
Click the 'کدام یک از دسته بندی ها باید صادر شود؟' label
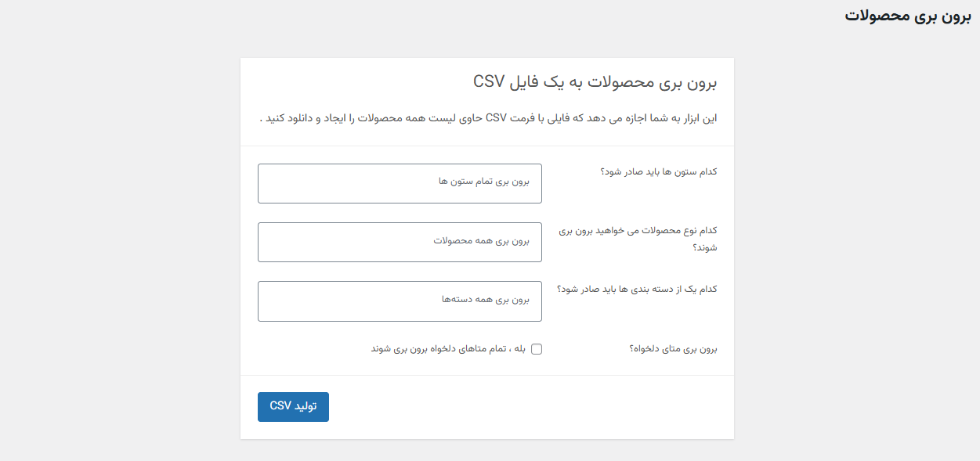(637, 289)
